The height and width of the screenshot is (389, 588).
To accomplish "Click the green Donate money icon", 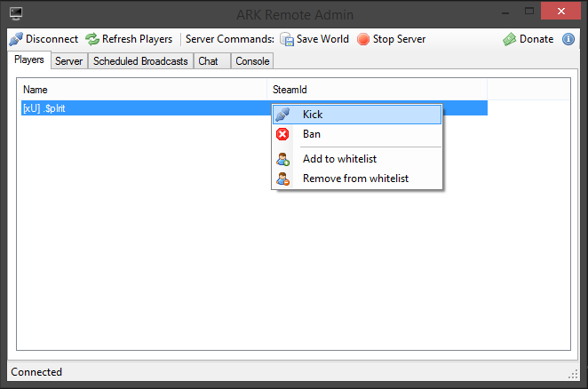I will [510, 39].
